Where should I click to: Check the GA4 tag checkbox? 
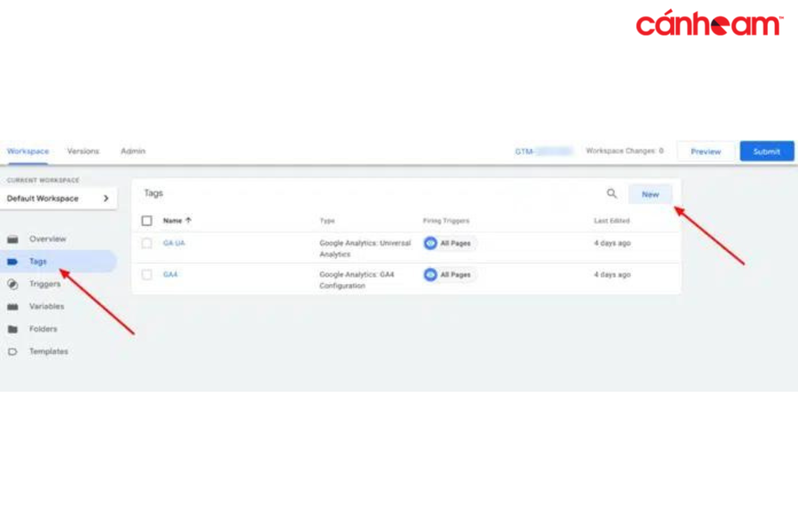(147, 275)
